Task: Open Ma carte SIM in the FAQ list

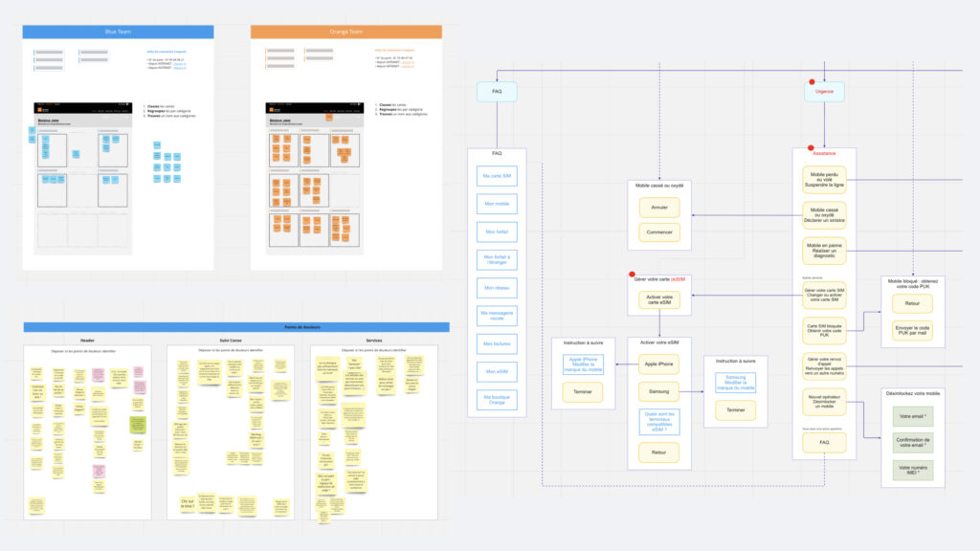Action: [497, 176]
